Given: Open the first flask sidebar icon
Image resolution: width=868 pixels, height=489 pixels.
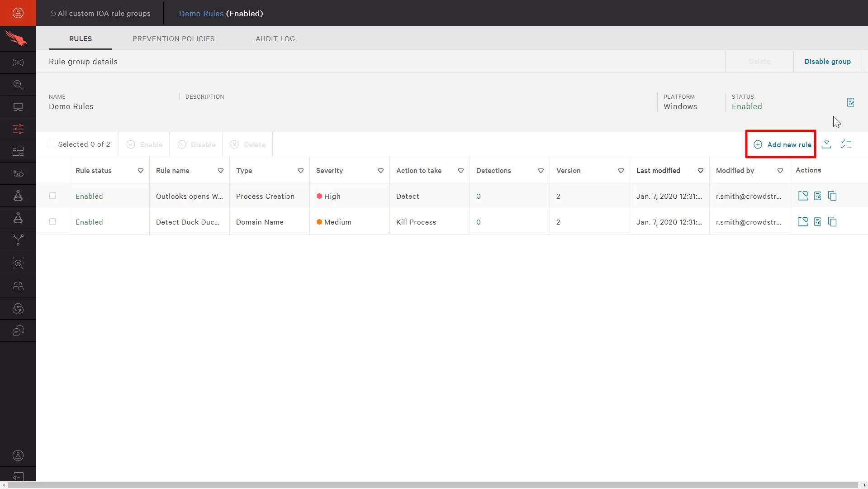Looking at the screenshot, I should [18, 196].
